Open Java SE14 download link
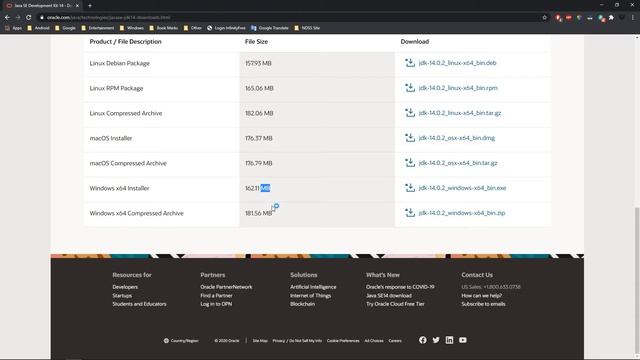The image size is (640, 360). 389,296
